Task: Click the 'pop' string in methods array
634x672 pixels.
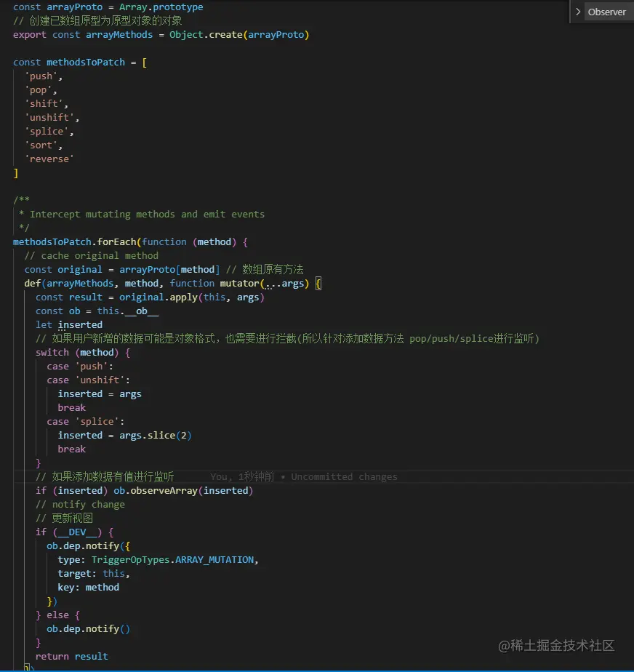Action: (38, 90)
